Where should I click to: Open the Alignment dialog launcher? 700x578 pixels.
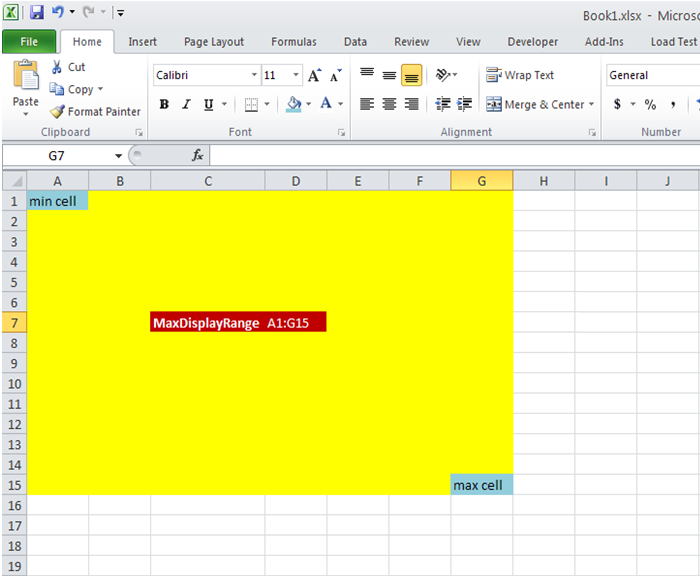(592, 133)
